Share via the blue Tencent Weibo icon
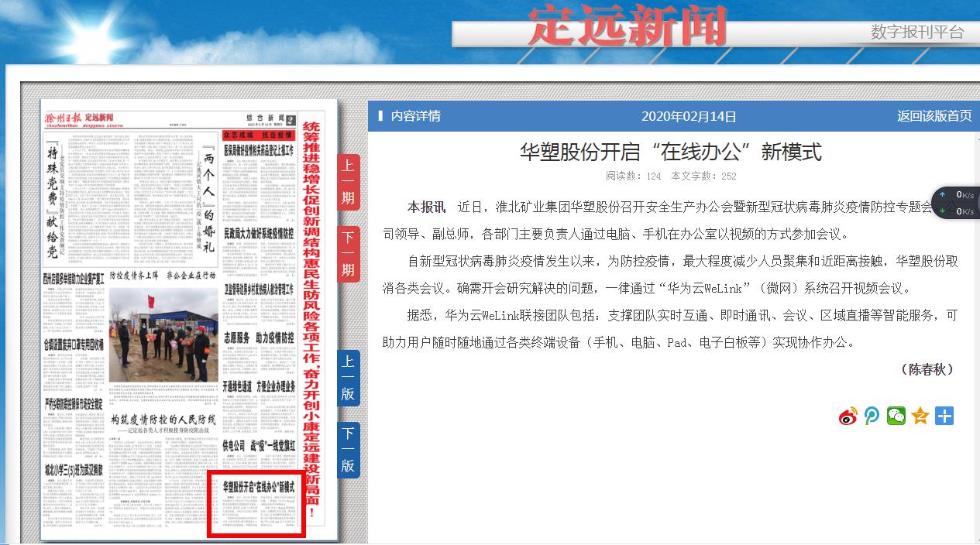The image size is (980, 545). pos(872,416)
